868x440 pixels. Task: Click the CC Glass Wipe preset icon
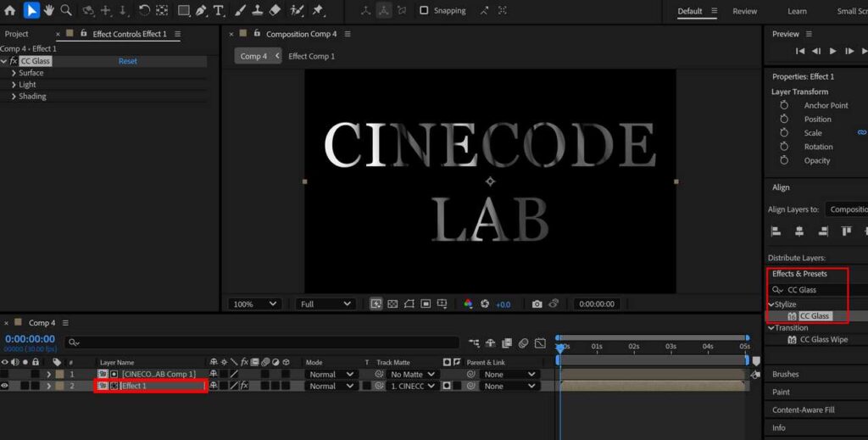pyautogui.click(x=793, y=340)
